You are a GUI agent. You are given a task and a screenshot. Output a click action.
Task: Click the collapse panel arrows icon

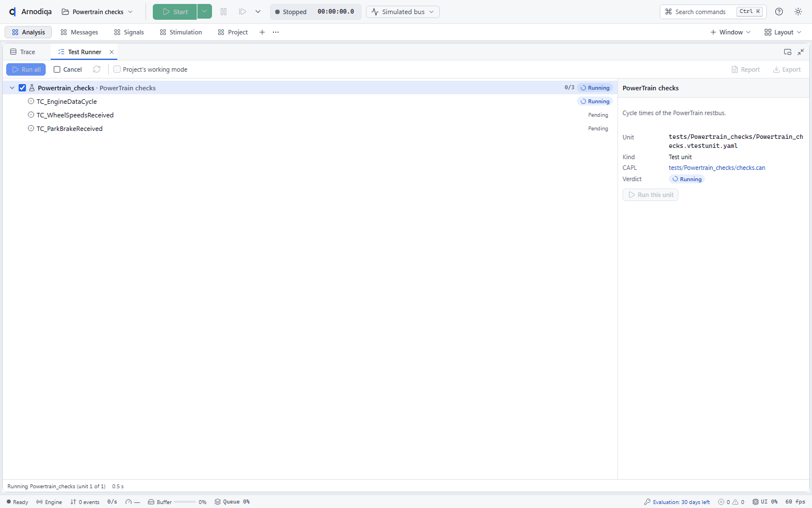pos(801,52)
